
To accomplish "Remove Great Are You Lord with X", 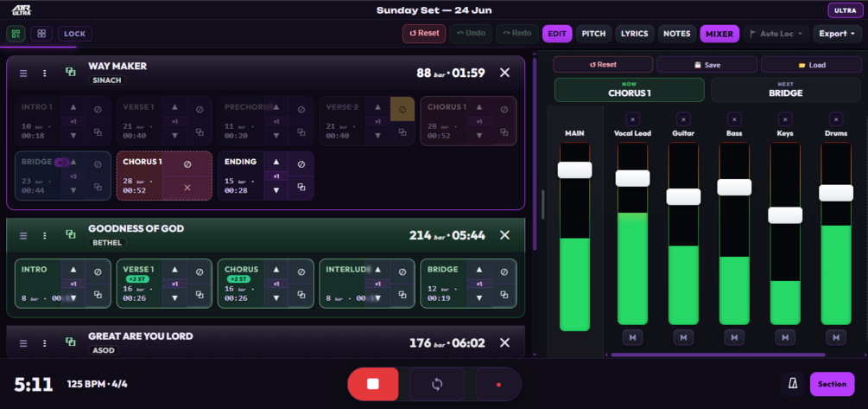I will click(505, 342).
